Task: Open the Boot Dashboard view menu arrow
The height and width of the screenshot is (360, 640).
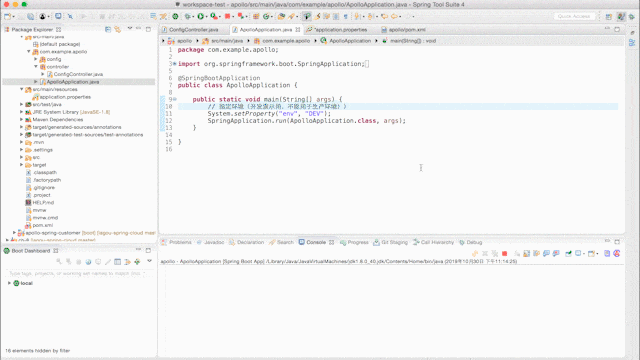Action: 149,261
